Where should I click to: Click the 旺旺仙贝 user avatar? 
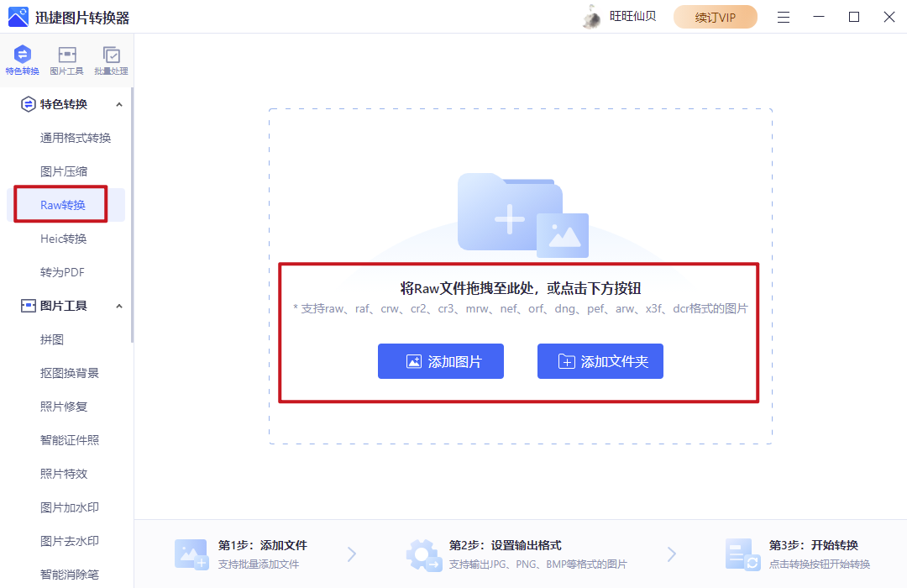pos(590,16)
